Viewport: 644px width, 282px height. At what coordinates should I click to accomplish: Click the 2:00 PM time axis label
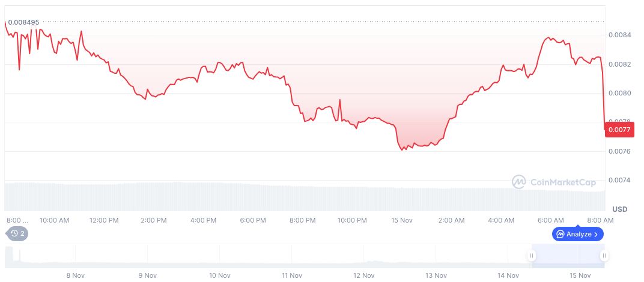154,220
